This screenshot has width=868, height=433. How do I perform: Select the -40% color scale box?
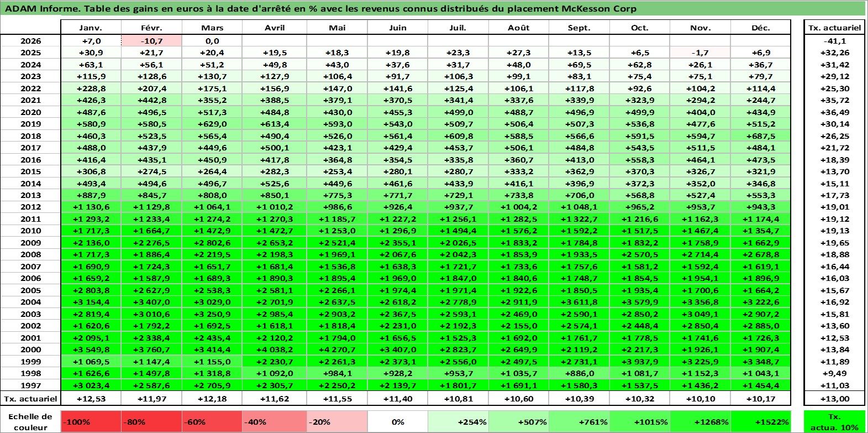click(275, 421)
